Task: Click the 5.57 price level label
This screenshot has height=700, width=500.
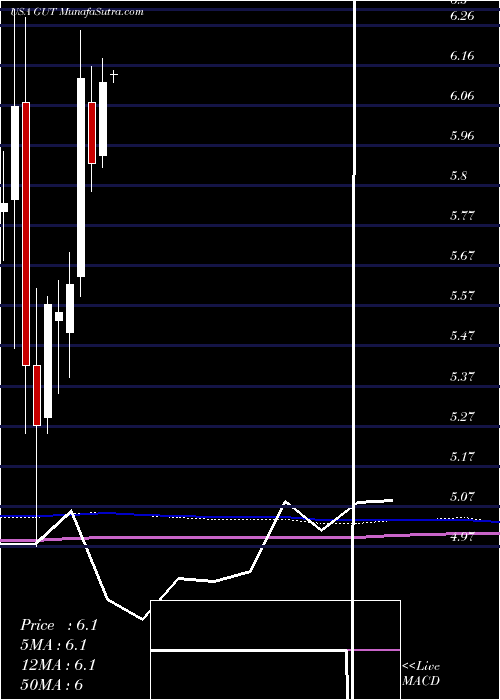Action: (463, 296)
